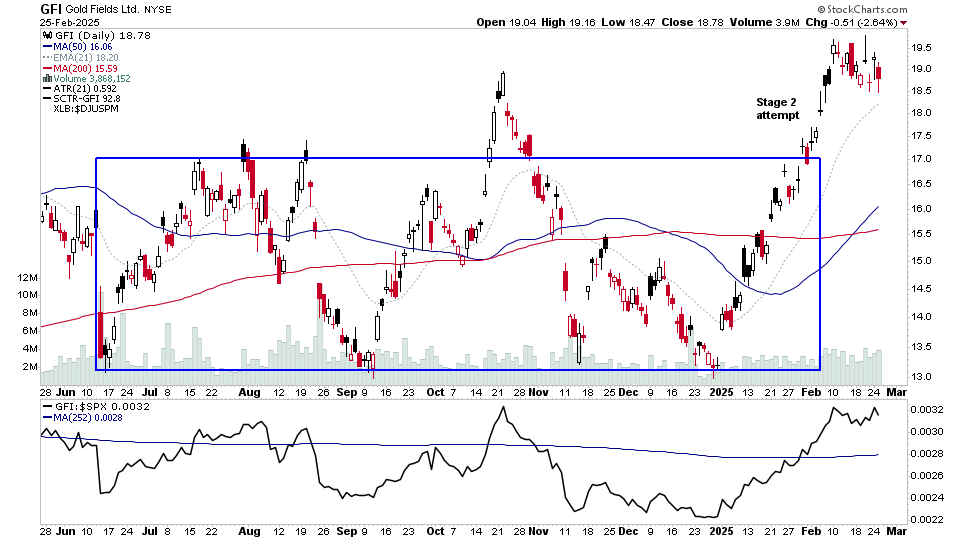Click the 'MA(252) 0.0028' ratio legend entry
This screenshot has width=960, height=540.
coord(88,418)
